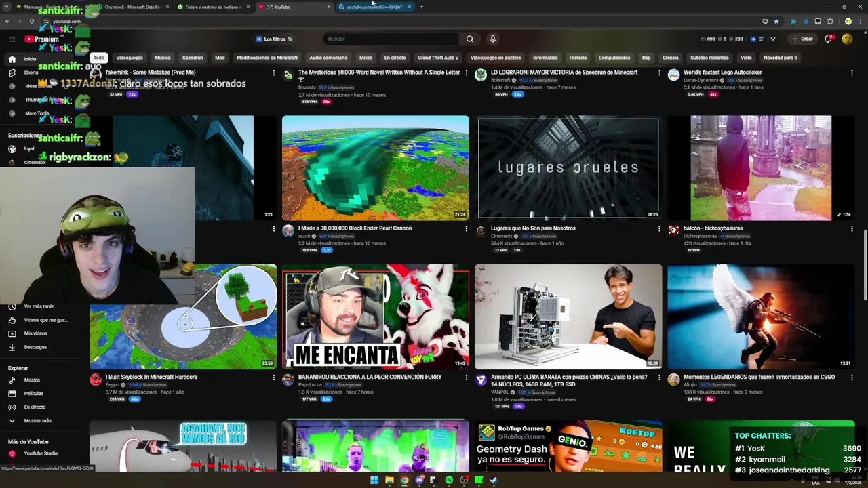Open Ver más tarde in sidebar
Image resolution: width=868 pixels, height=488 pixels.
click(x=41, y=306)
